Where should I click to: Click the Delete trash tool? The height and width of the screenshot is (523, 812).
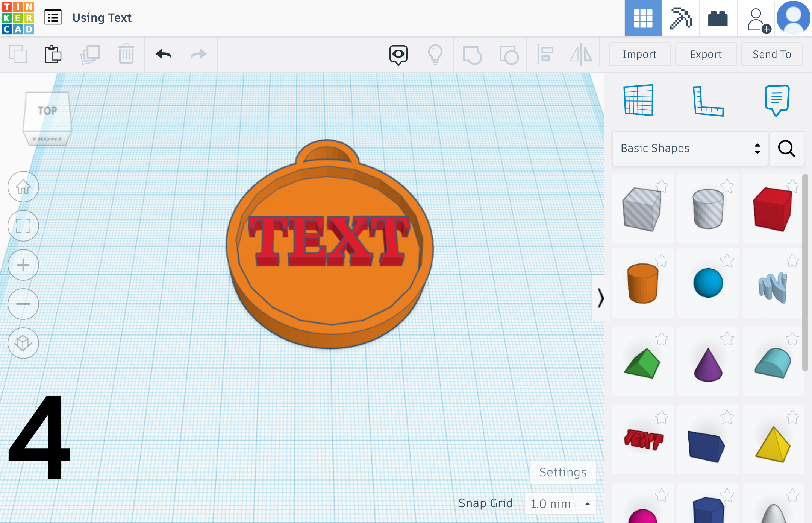[x=126, y=55]
